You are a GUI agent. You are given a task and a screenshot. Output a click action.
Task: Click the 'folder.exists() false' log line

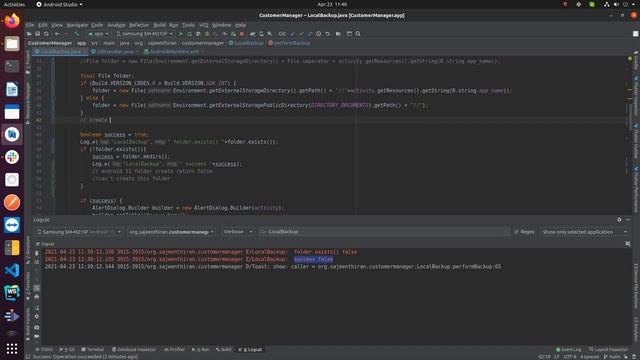coord(201,252)
